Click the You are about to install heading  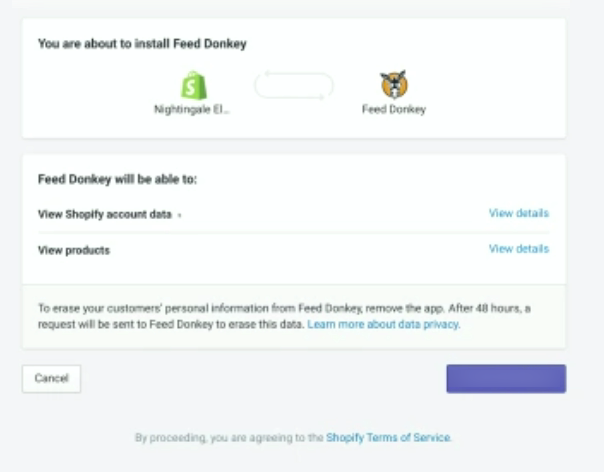(x=142, y=44)
